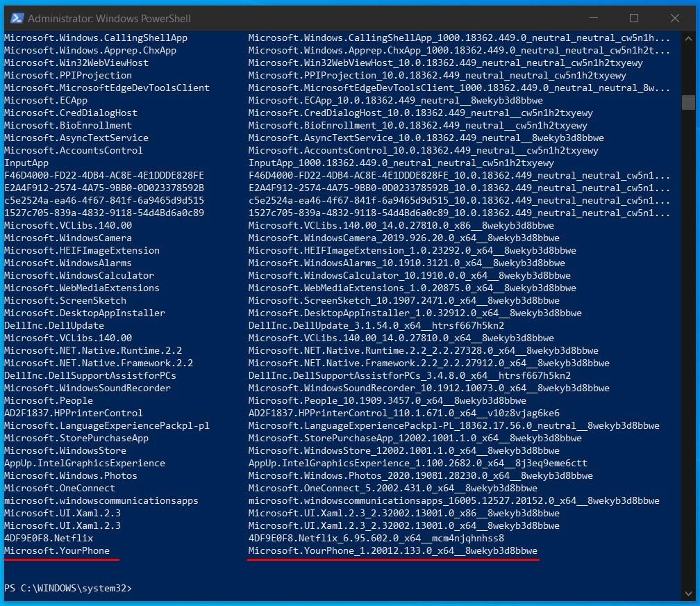The image size is (700, 606).
Task: Click DellInc.DellSupportAssistforPCs name entry
Action: click(90, 375)
